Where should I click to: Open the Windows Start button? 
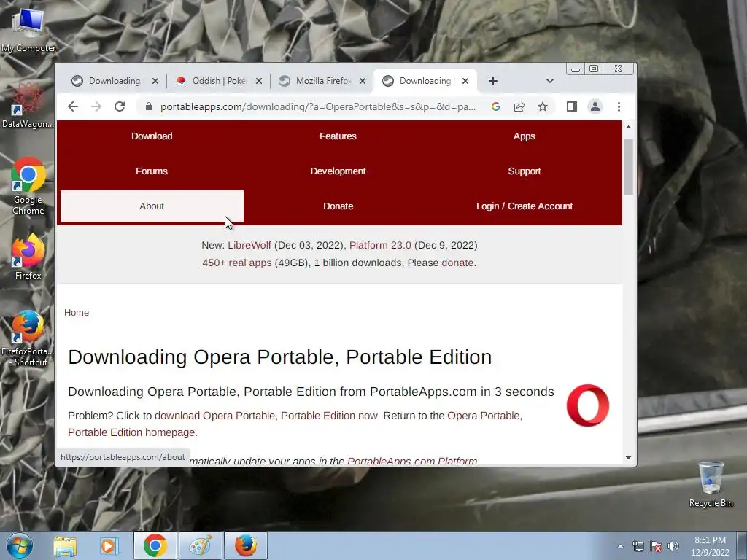[20, 545]
